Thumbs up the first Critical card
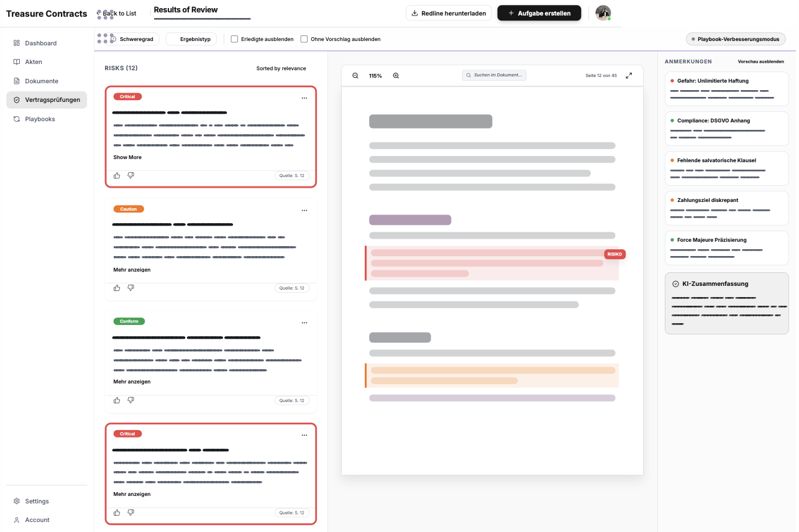 (117, 175)
